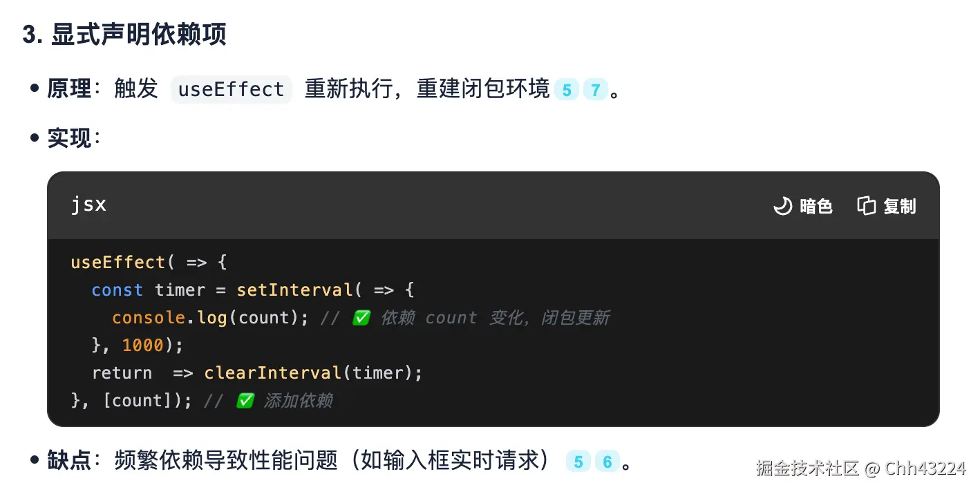
Task: Click the green checkmark beside 依赖 count 变化
Action: coord(361,318)
